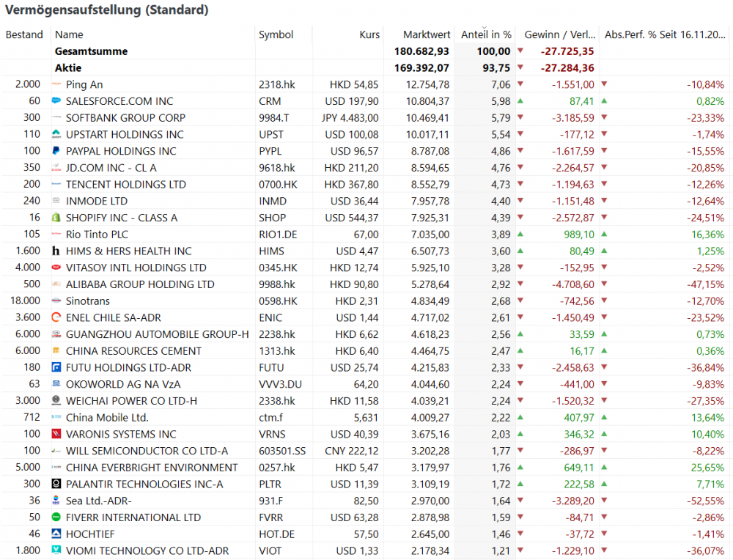Click the Sea Ltd. logo icon
Image resolution: width=733 pixels, height=560 pixels.
56,501
